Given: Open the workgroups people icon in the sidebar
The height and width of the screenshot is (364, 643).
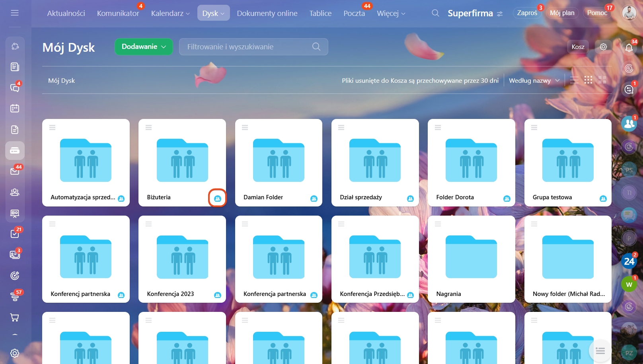Looking at the screenshot, I should 15,192.
